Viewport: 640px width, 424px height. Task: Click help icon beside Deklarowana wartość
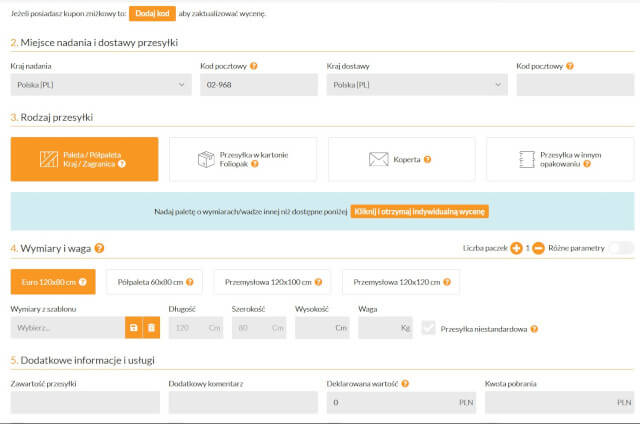tap(405, 383)
